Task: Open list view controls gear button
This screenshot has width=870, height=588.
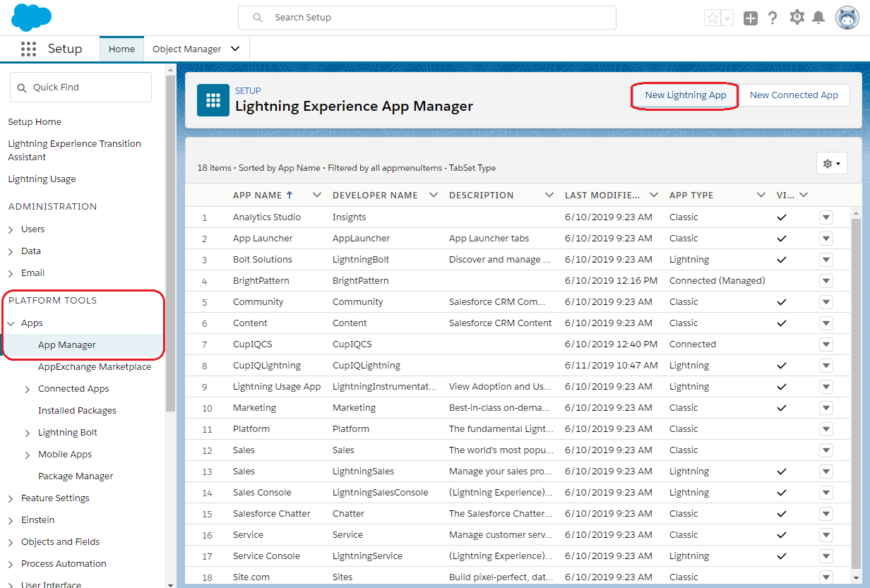Action: tap(831, 164)
